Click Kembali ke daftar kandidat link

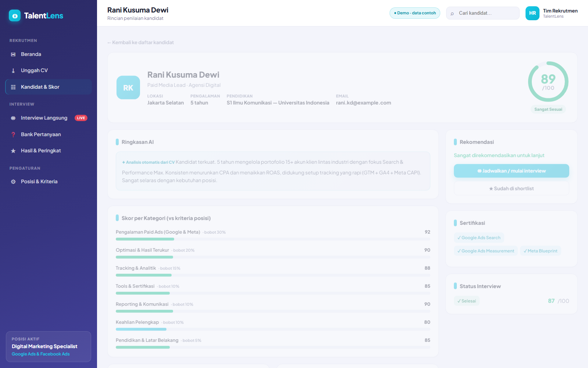point(140,42)
